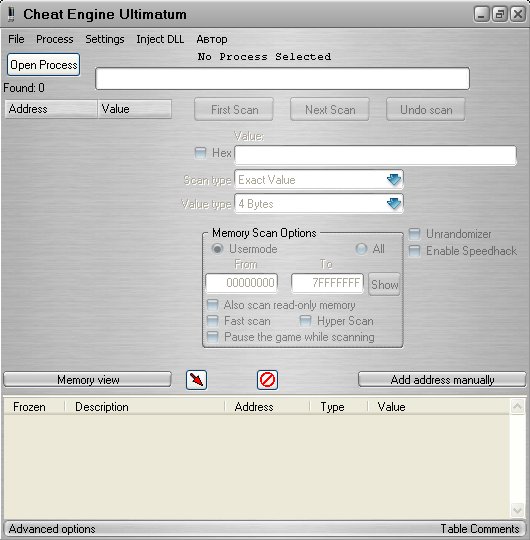Click the scan Value input field
This screenshot has height=540, width=530.
[x=375, y=155]
